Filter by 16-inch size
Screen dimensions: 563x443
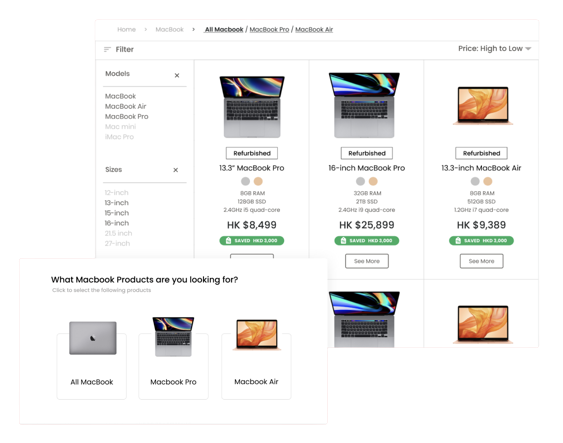coord(116,223)
